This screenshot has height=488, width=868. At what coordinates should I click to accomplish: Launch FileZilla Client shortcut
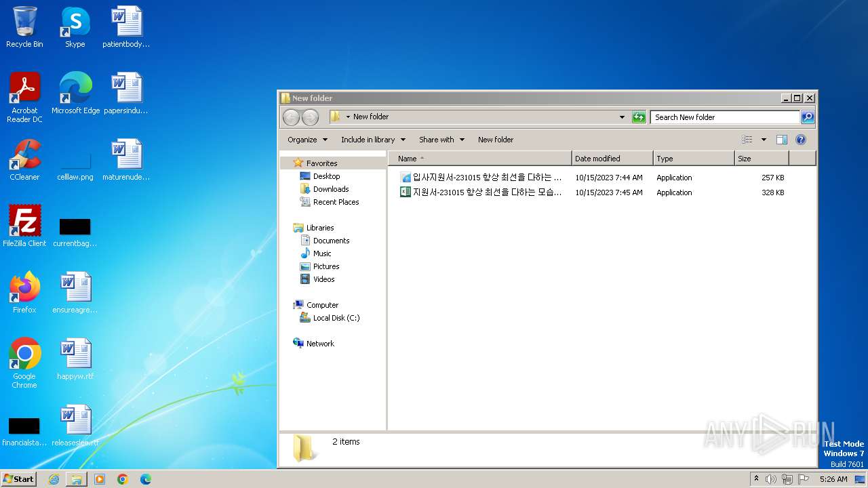(x=24, y=226)
